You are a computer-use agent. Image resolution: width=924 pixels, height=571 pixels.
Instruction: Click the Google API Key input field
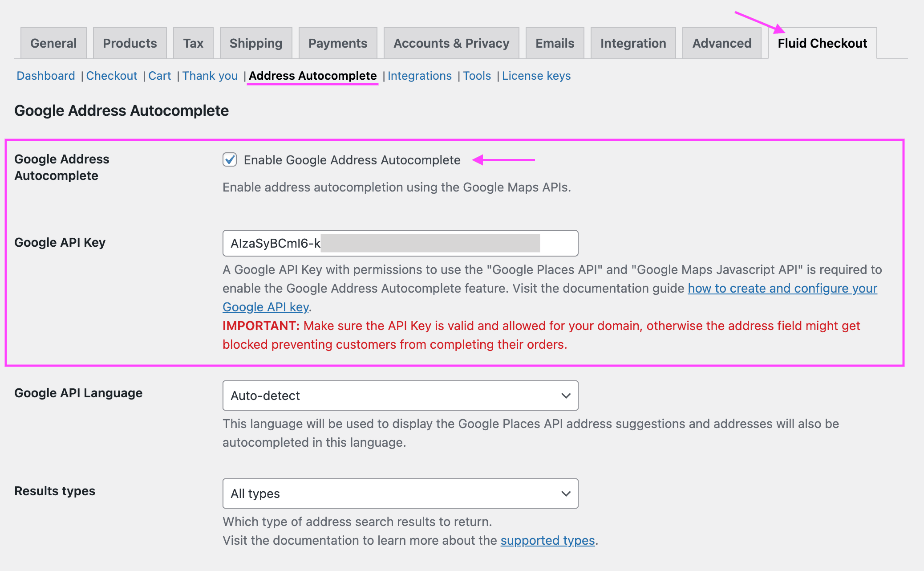[x=401, y=243]
